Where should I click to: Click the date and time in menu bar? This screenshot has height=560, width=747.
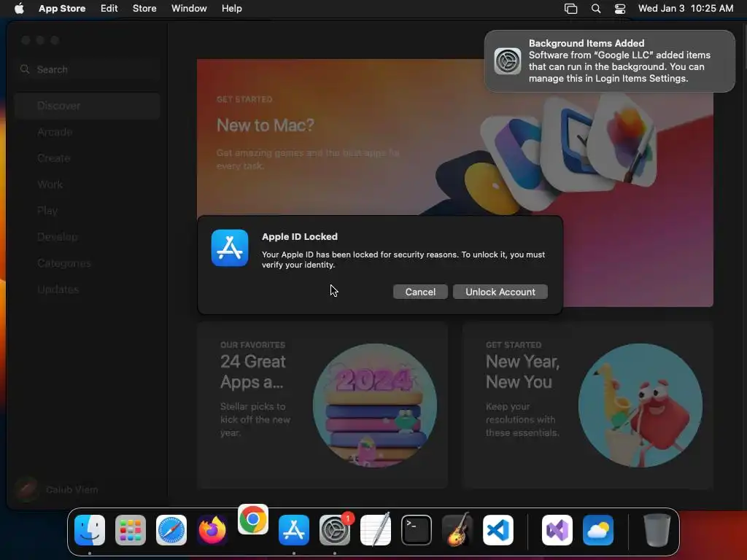tap(686, 9)
